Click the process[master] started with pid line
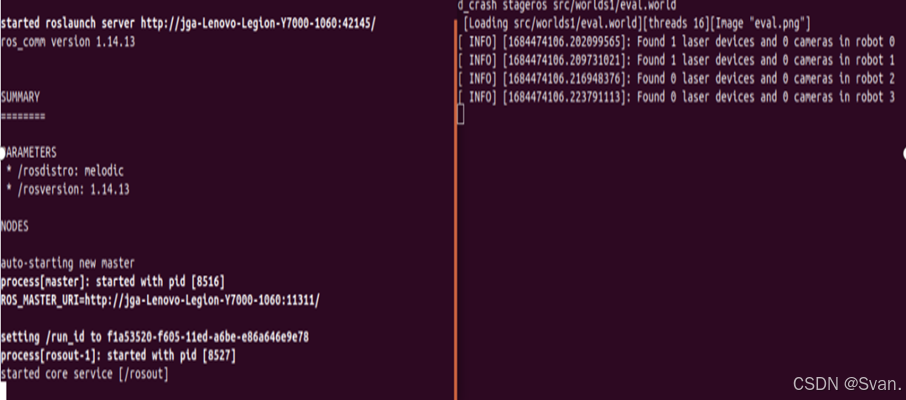Screen dimensions: 906x400 120,281
